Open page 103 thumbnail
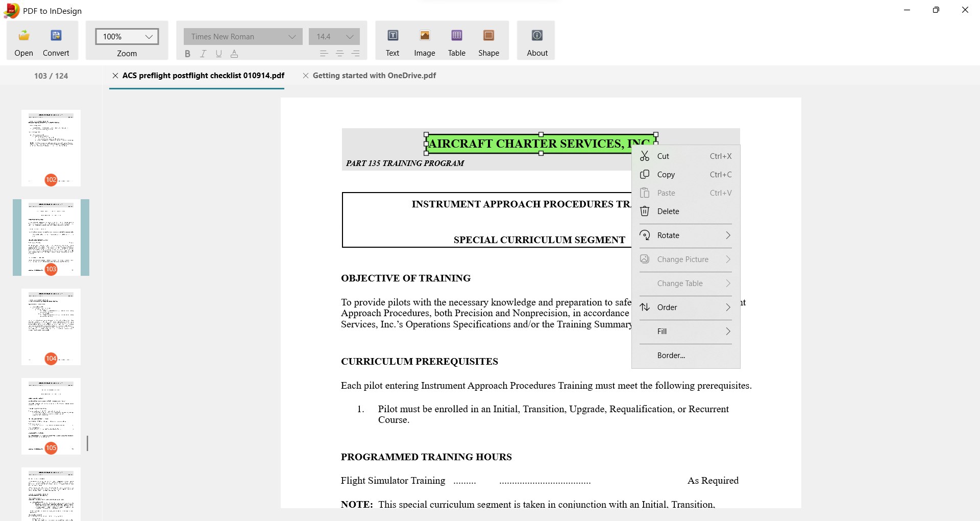This screenshot has height=521, width=980. click(x=51, y=238)
